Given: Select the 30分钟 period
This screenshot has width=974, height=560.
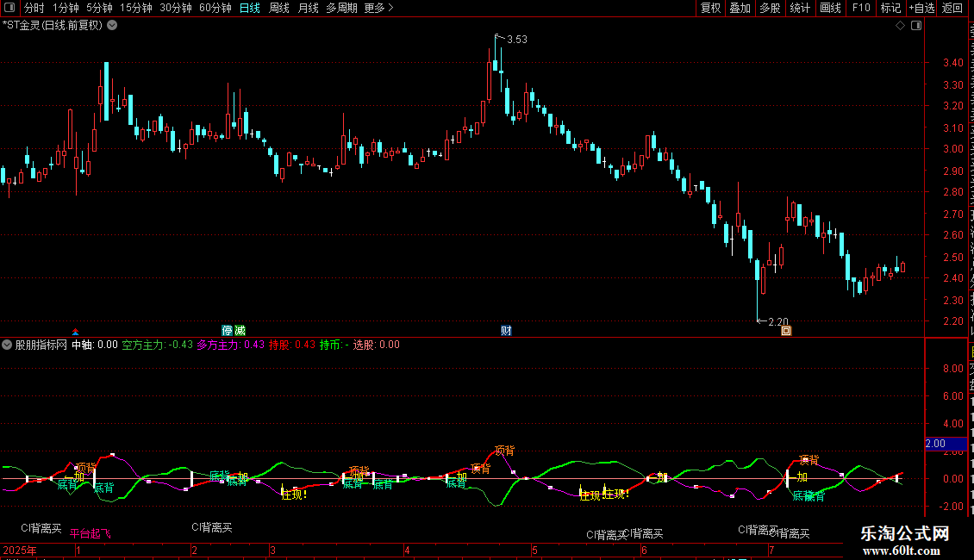Looking at the screenshot, I should point(175,8).
